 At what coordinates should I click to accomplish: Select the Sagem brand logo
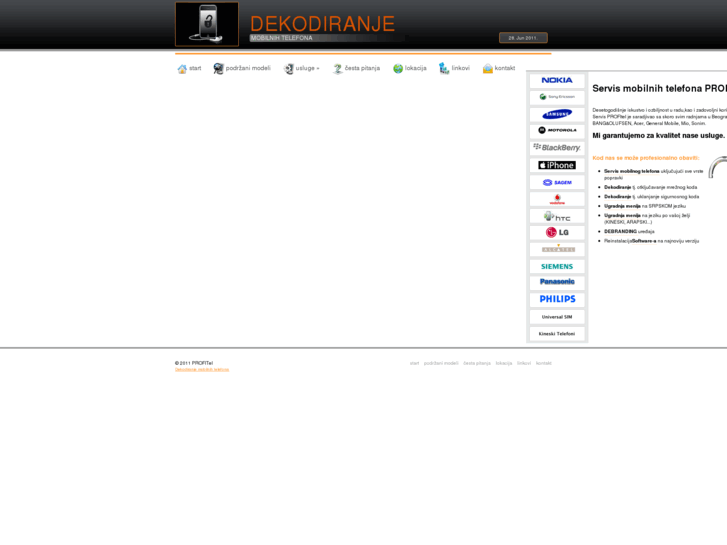pos(557,182)
